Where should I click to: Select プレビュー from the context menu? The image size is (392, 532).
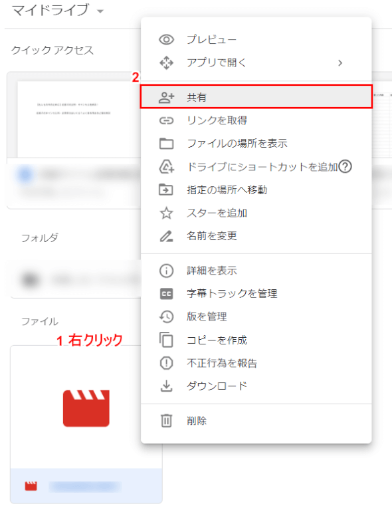[256, 40]
